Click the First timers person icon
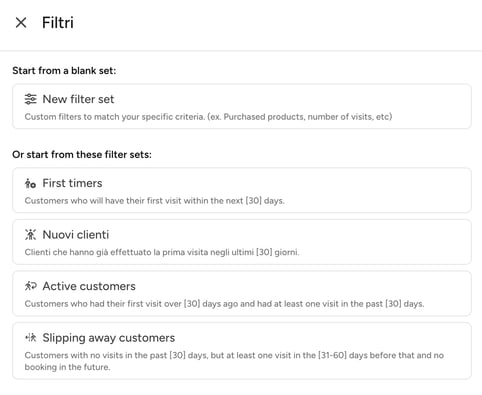Screen dimensions: 482x395 click(30, 183)
